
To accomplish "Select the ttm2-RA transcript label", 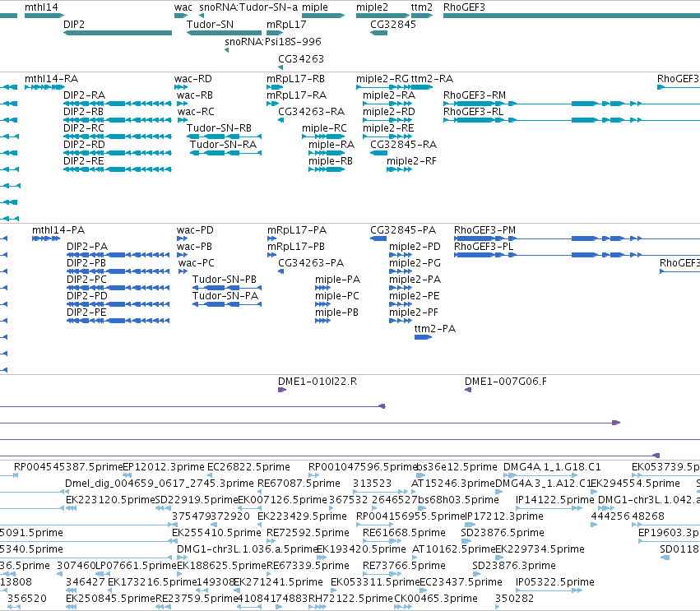I will (432, 79).
